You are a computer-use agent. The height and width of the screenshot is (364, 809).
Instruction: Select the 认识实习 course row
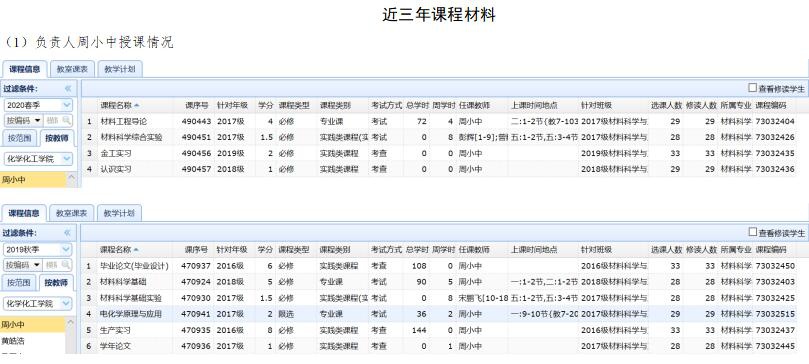440,169
